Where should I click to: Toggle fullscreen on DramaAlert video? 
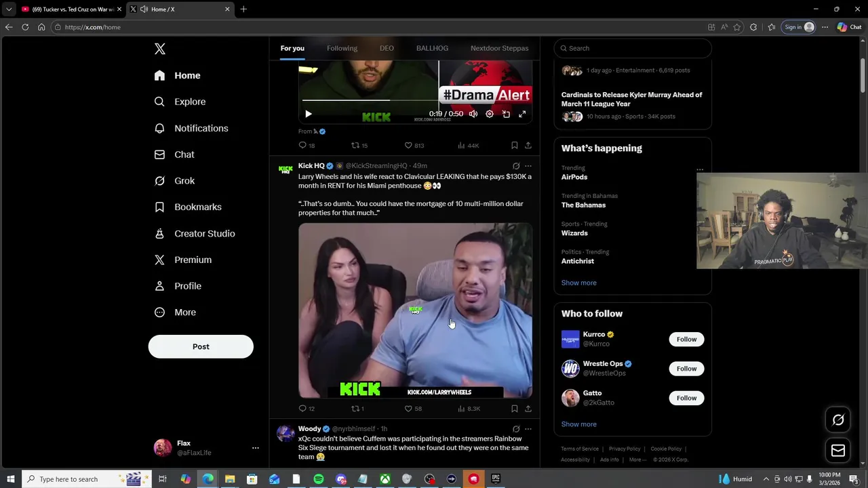coord(522,114)
